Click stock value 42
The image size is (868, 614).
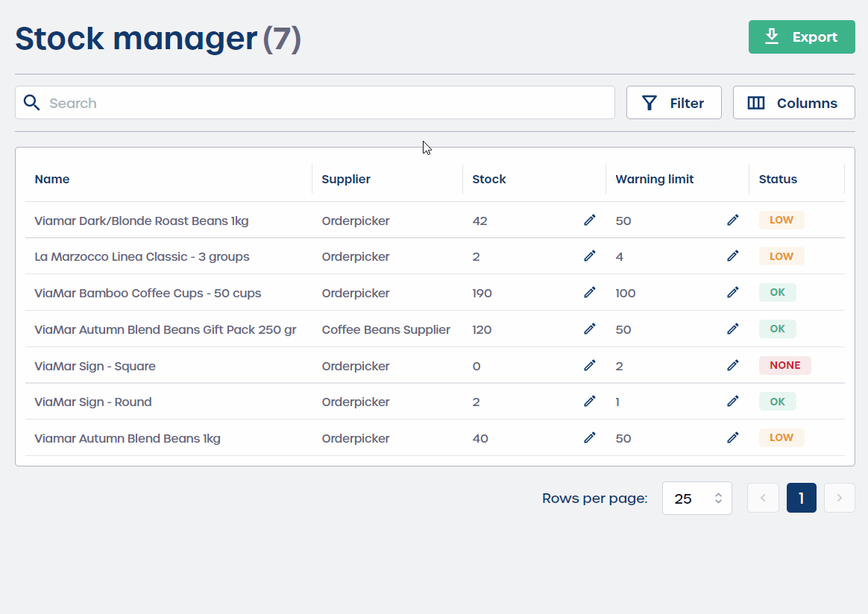click(x=479, y=221)
